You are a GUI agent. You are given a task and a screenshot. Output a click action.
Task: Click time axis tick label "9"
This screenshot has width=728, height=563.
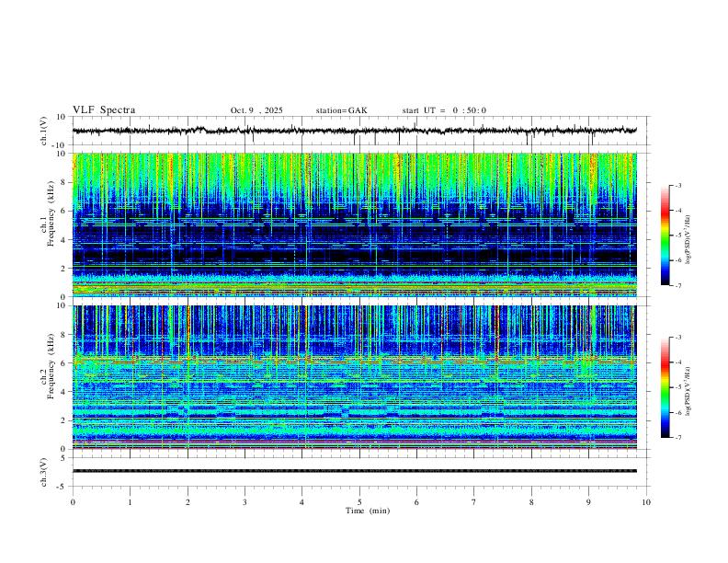click(x=588, y=502)
